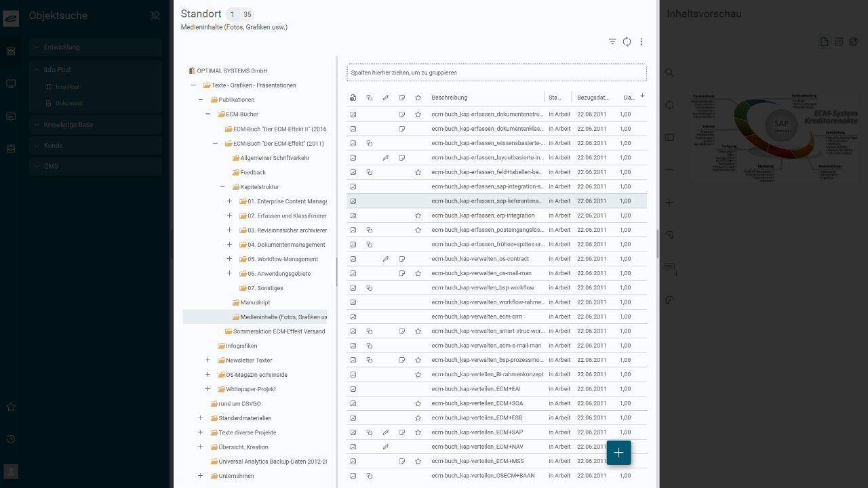Click the filter icon above the list

[612, 42]
